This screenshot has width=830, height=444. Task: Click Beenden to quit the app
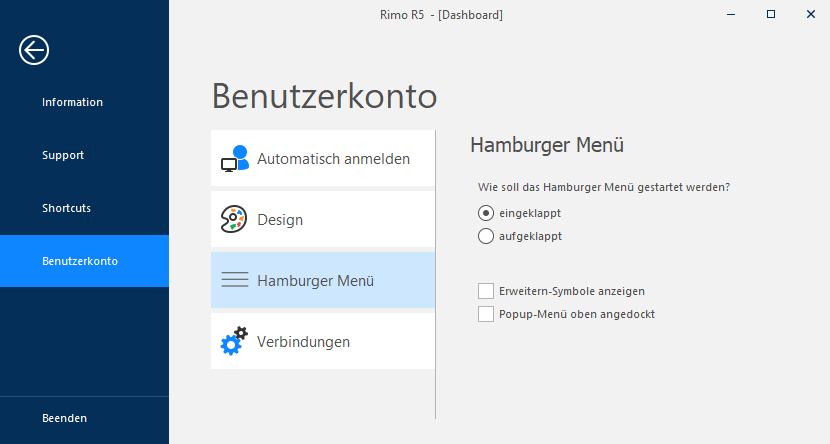pos(85,418)
